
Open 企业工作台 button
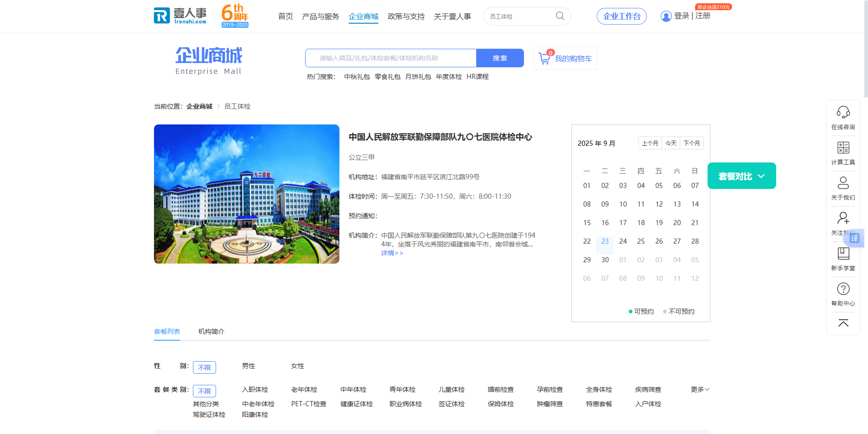click(622, 16)
